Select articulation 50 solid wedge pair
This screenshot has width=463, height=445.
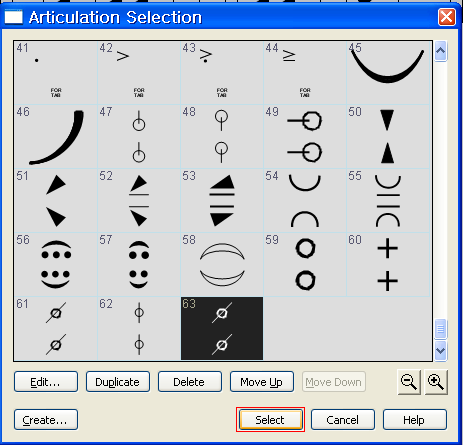(388, 136)
